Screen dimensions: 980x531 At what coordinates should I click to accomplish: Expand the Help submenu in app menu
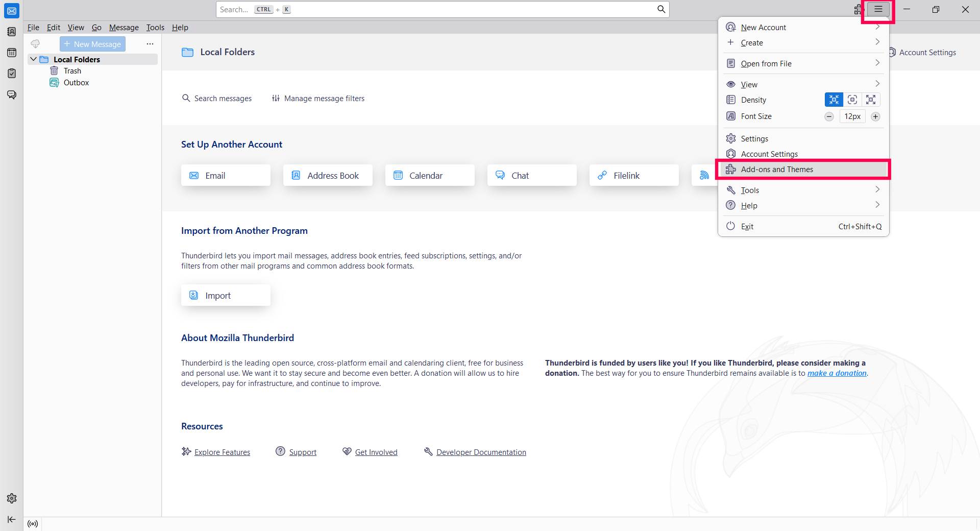tap(803, 205)
